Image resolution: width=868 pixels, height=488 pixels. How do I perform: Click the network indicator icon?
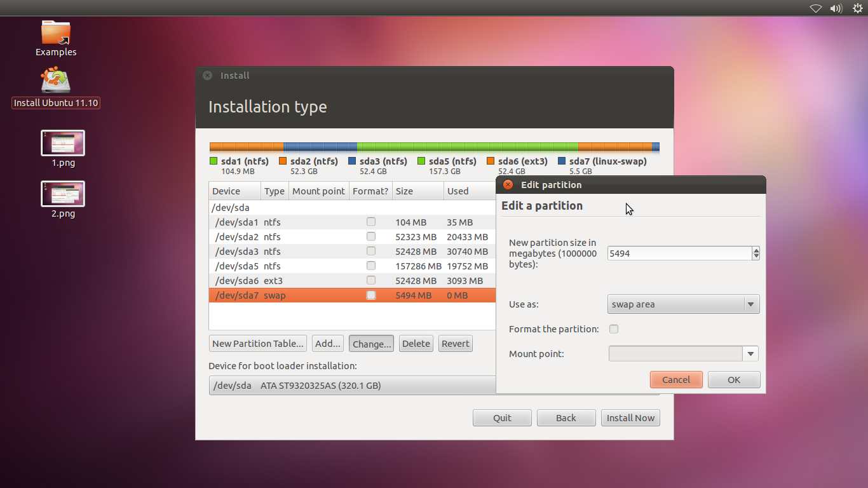tap(815, 8)
